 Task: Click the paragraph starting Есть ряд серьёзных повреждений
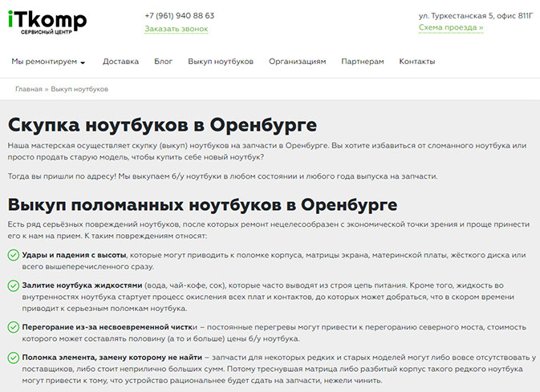point(269,230)
